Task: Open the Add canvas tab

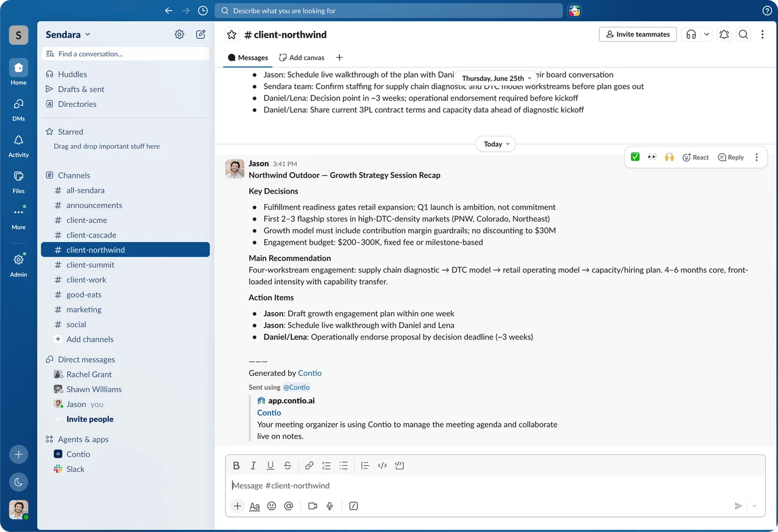Action: point(301,58)
